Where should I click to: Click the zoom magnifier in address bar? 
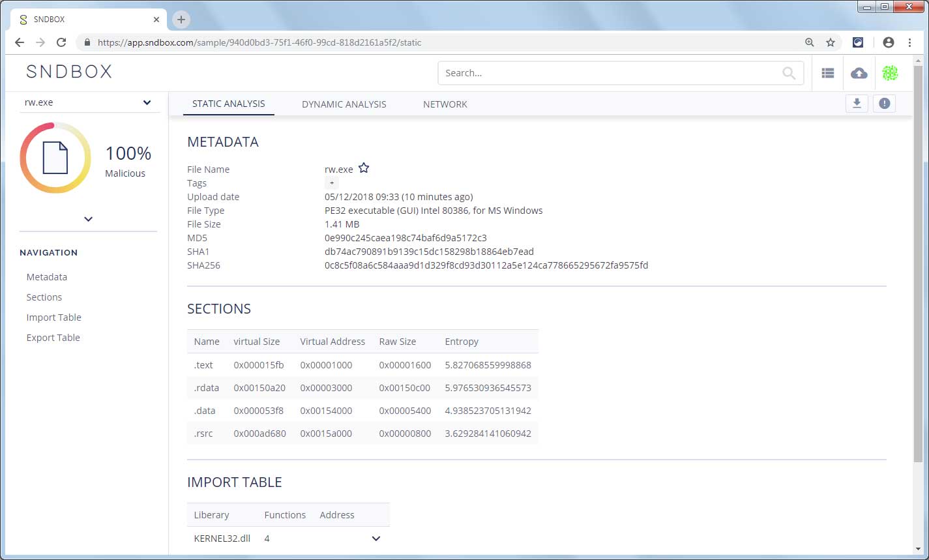point(810,42)
